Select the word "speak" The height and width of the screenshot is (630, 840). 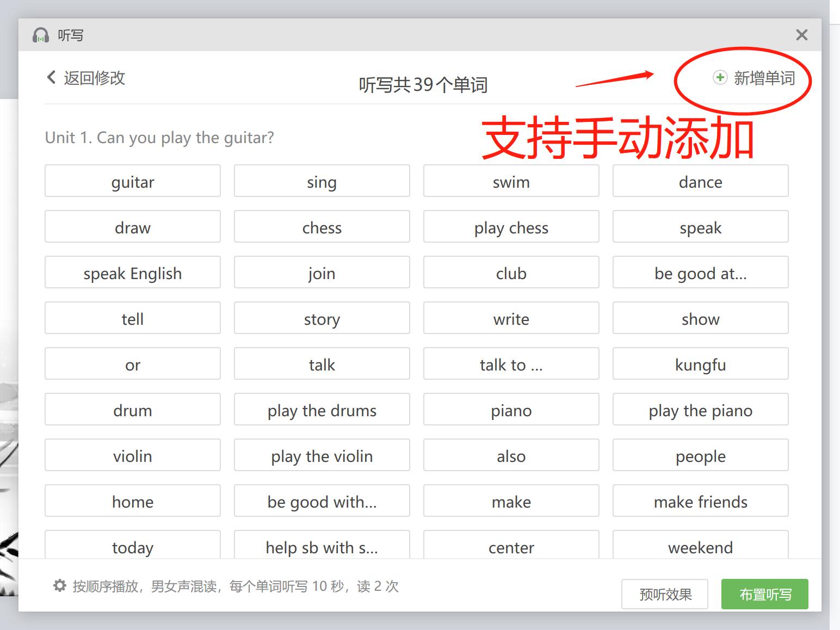(701, 226)
